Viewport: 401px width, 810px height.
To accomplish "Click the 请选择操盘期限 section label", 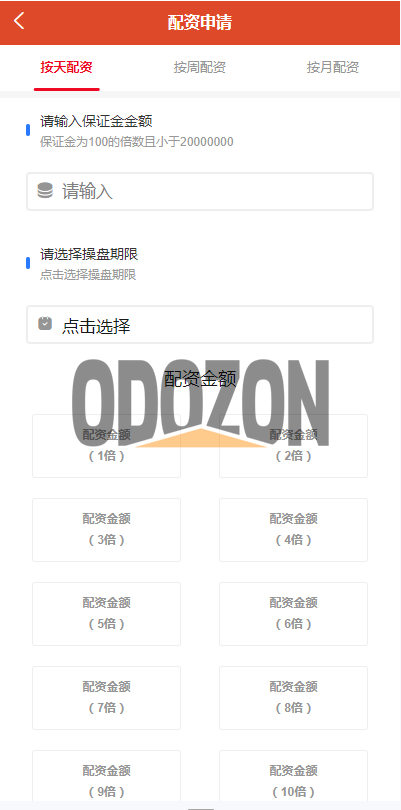I will 89,255.
